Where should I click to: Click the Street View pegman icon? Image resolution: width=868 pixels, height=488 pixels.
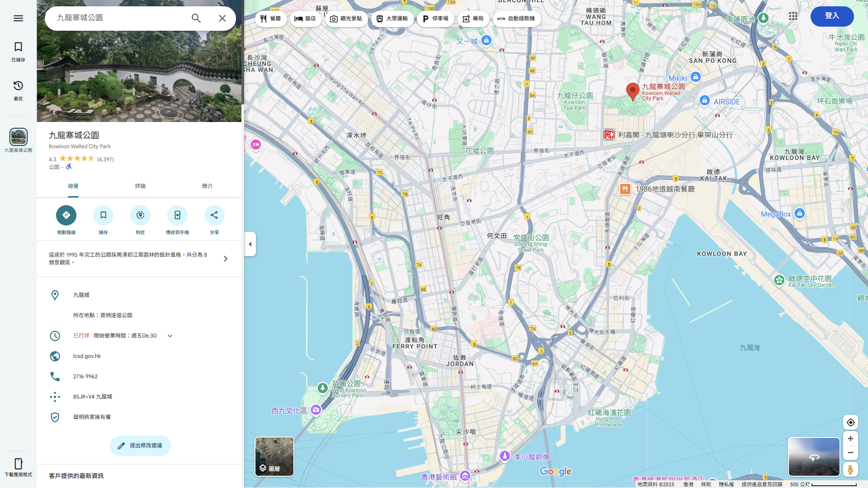(850, 469)
